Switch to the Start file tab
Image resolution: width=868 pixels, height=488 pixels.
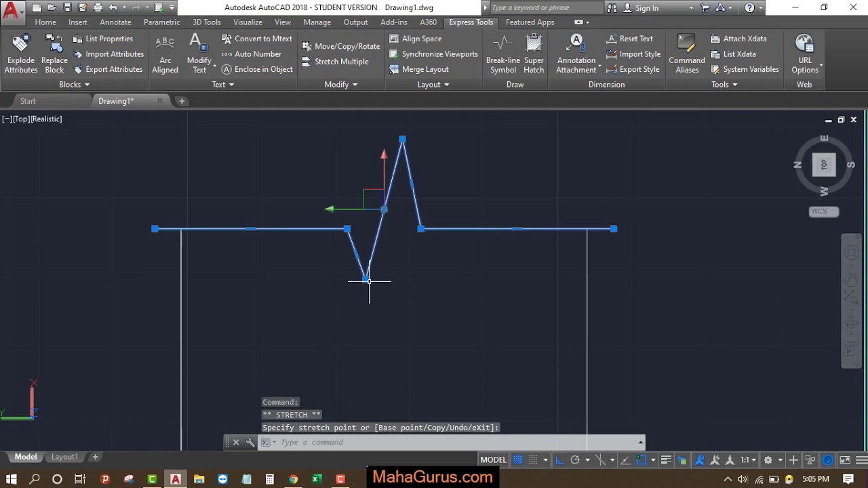[x=28, y=101]
